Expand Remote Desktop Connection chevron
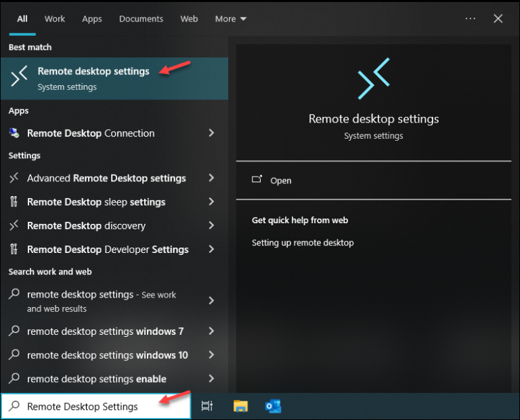This screenshot has height=420, width=520. point(211,133)
